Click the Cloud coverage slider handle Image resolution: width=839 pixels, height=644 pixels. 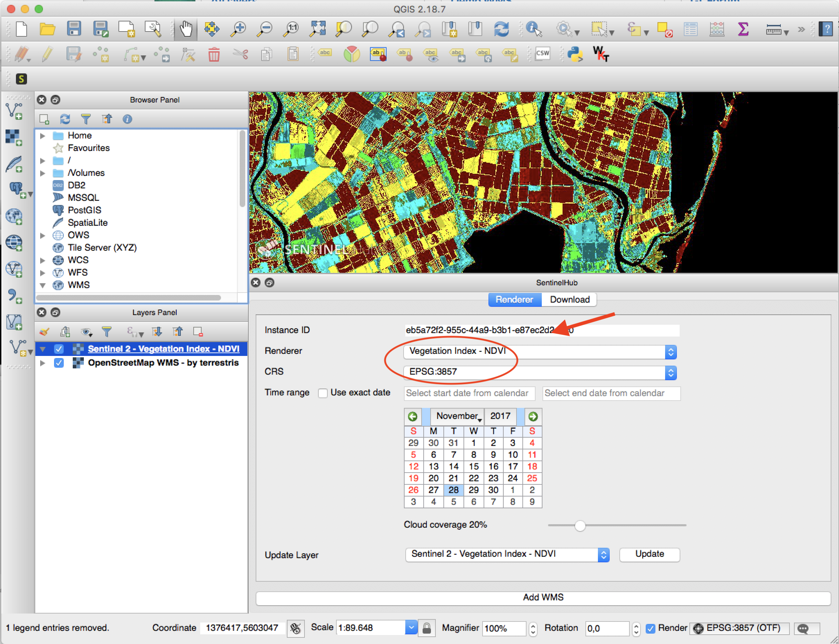coord(580,525)
